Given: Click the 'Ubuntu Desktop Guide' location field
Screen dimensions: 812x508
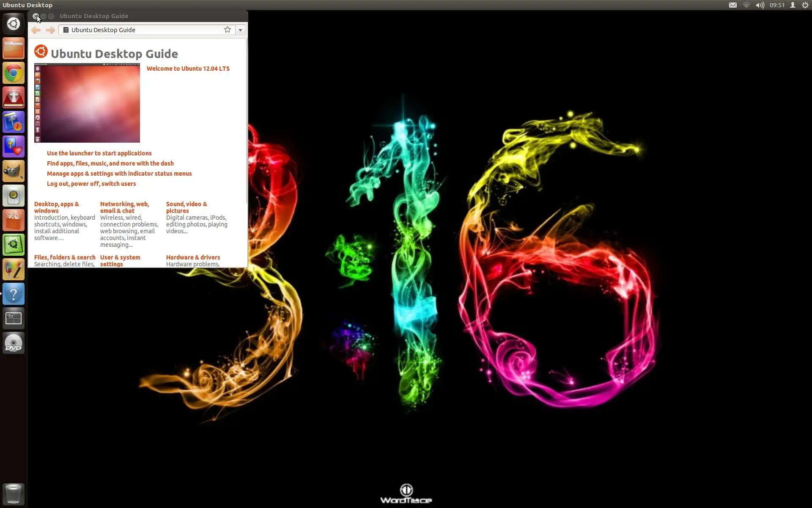Looking at the screenshot, I should [x=144, y=30].
